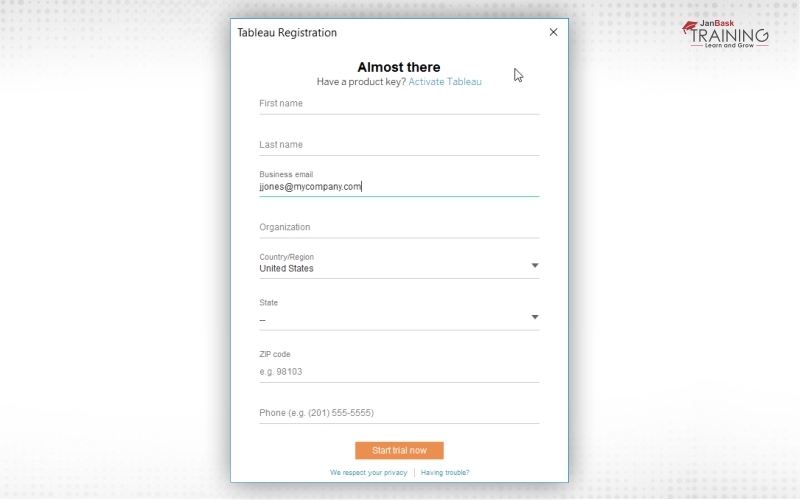800x500 pixels.
Task: Click the Activate Tableau link
Action: tap(444, 82)
